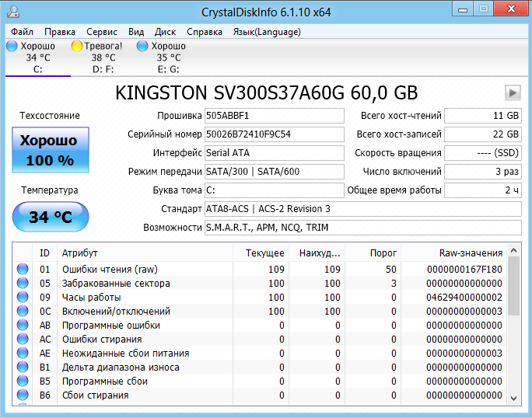Click the Интерфейс field Serial ATA
Screen dimensions: 532x418
pos(274,153)
